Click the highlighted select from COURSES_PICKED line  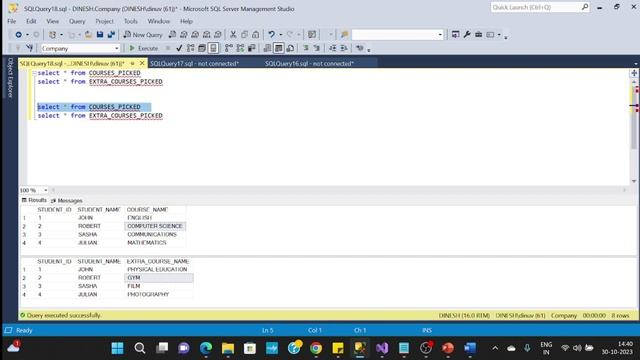(x=94, y=107)
